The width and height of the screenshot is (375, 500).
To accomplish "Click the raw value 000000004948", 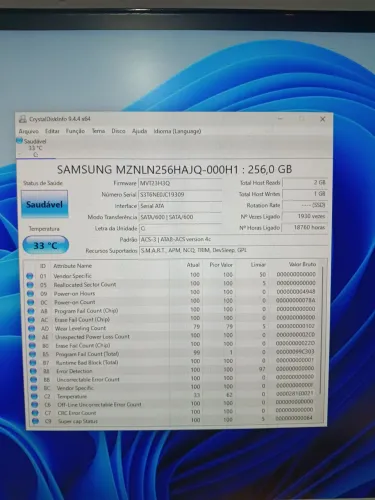I will click(x=296, y=292).
